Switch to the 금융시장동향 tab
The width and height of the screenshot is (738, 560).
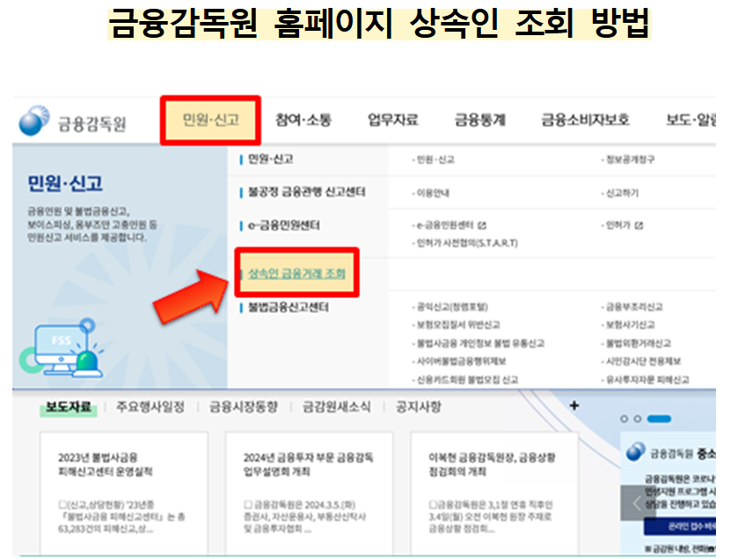pos(243,407)
